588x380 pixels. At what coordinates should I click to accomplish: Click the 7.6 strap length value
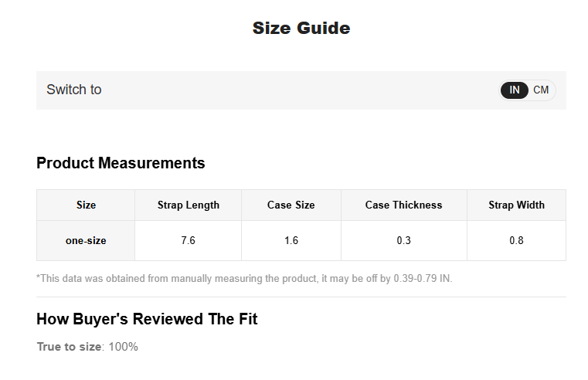point(188,240)
